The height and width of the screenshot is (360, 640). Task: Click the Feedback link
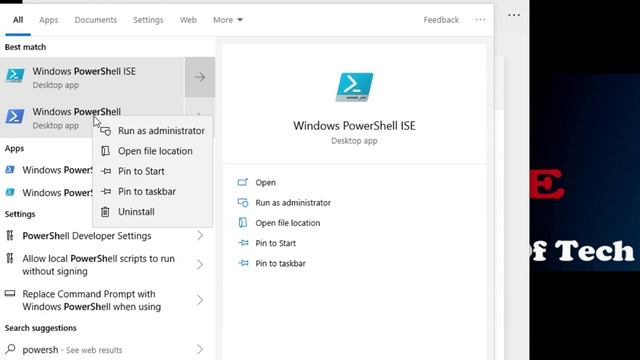coord(441,20)
